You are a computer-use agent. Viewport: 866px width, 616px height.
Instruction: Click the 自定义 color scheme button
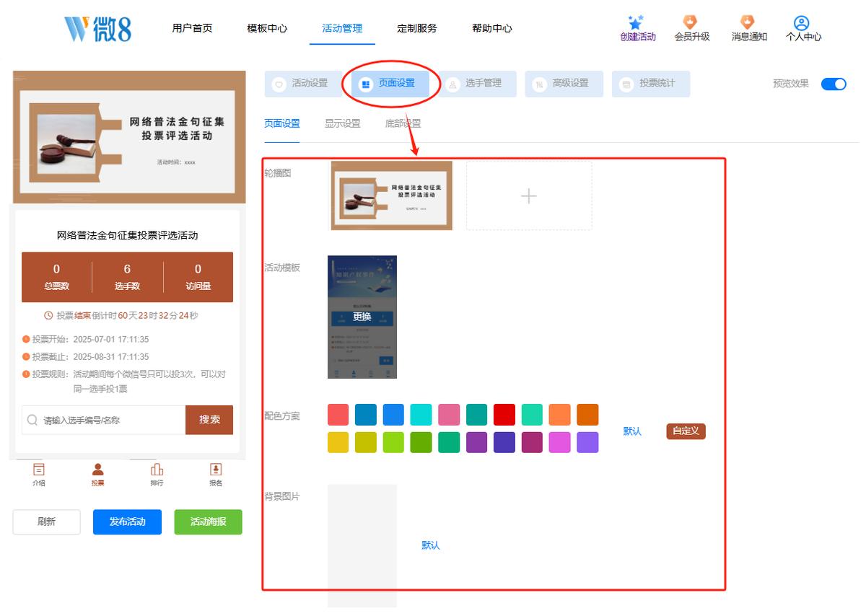[686, 431]
